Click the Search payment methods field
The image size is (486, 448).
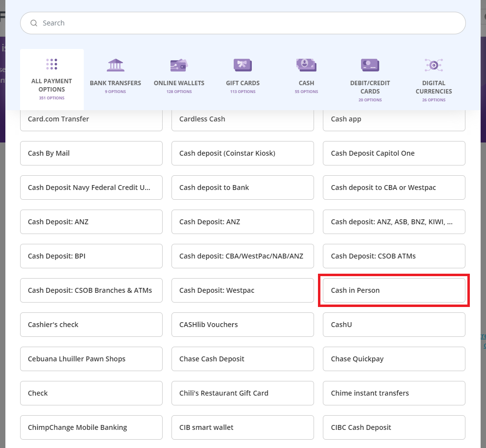coord(243,23)
